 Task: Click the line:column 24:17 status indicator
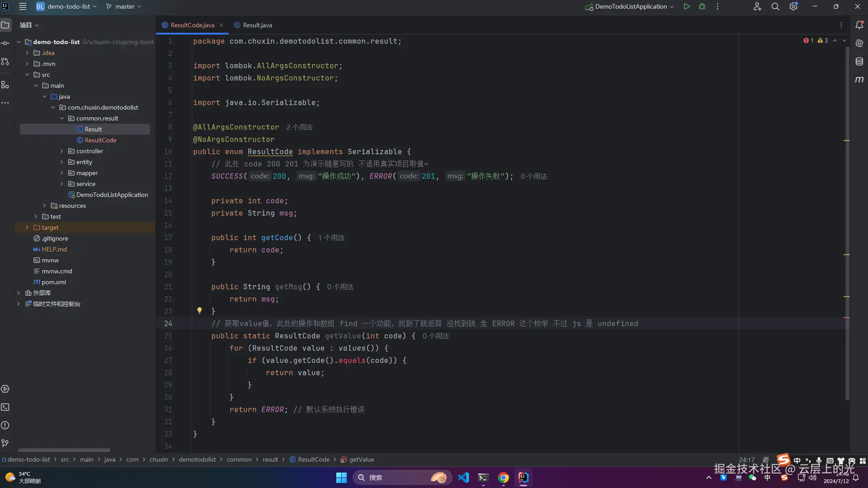(x=747, y=459)
